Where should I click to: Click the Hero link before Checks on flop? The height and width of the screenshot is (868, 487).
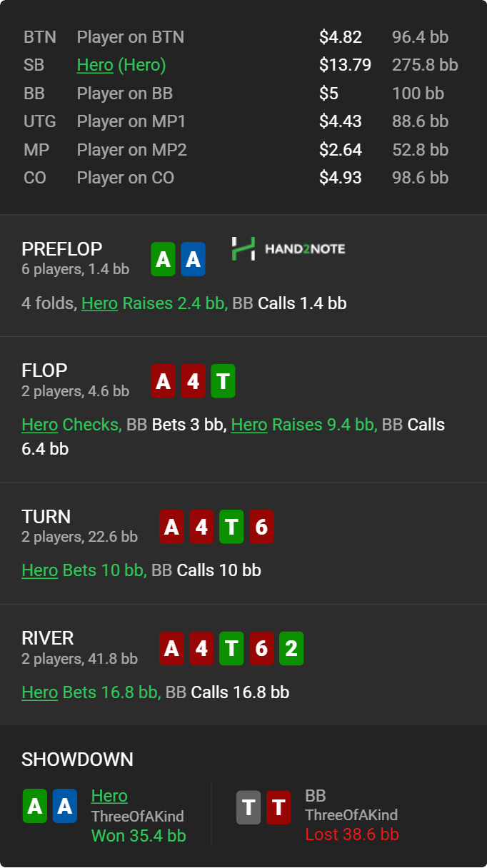coord(39,425)
